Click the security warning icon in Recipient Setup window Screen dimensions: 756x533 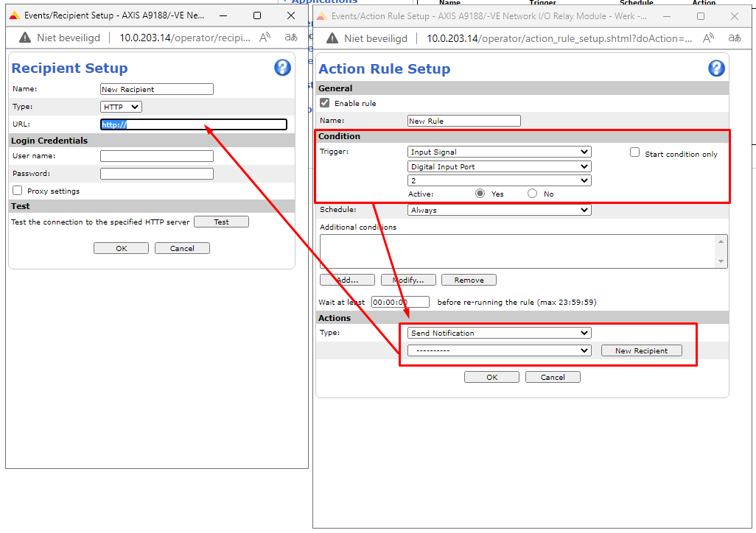(x=24, y=38)
